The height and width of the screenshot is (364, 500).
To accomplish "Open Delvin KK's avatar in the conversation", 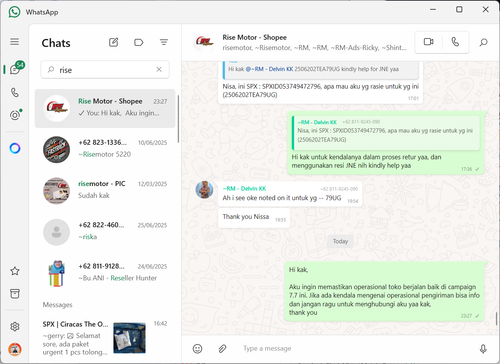I will (x=204, y=190).
